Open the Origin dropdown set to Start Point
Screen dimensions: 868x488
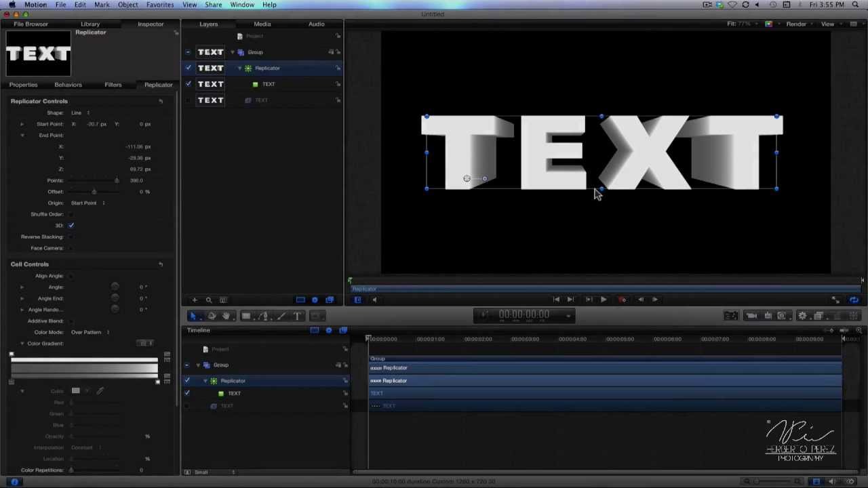pos(88,203)
